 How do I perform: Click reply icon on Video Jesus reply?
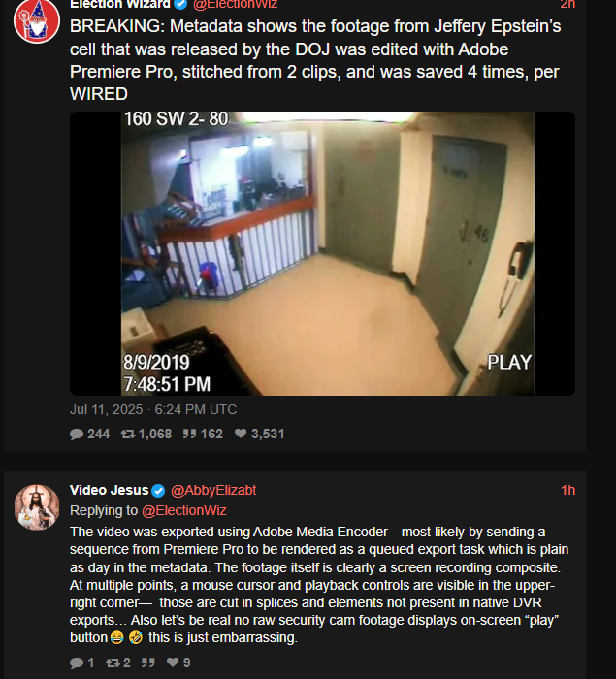(77, 663)
